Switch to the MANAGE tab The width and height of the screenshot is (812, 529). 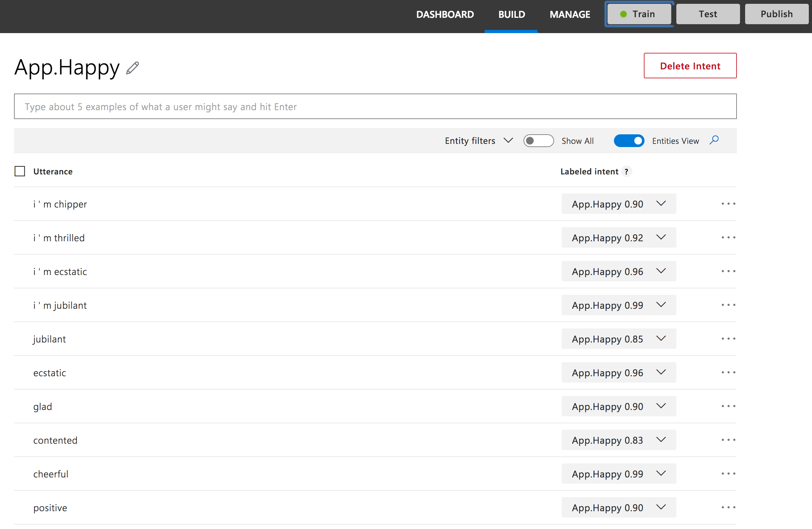pos(569,14)
